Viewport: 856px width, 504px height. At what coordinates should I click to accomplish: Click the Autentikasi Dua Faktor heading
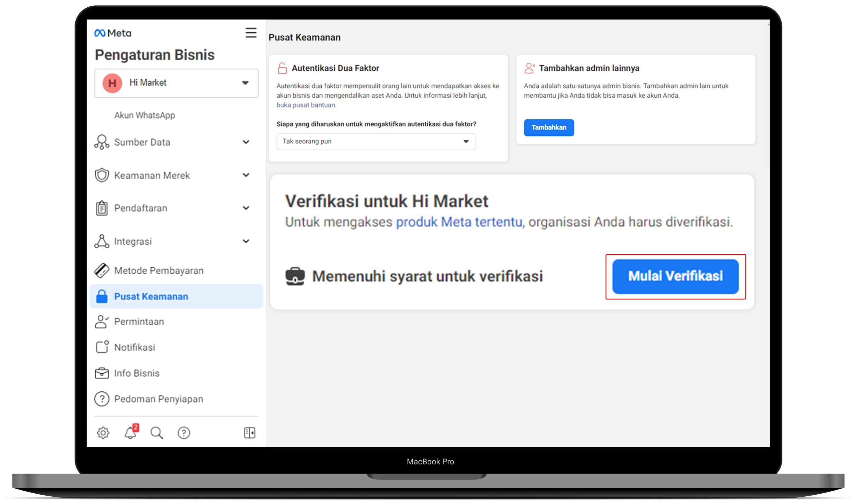coord(335,68)
